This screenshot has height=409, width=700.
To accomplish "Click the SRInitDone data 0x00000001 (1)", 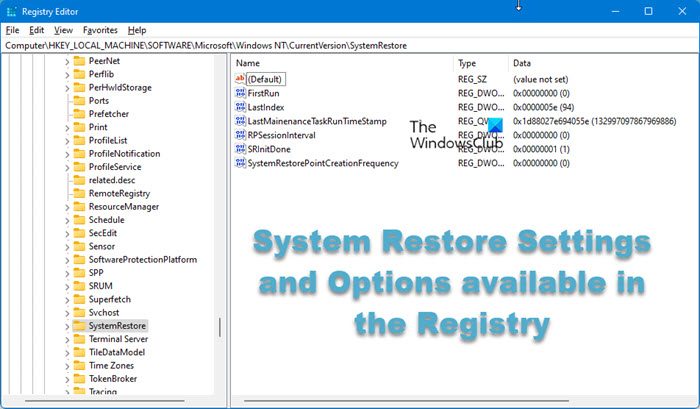I will point(541,149).
